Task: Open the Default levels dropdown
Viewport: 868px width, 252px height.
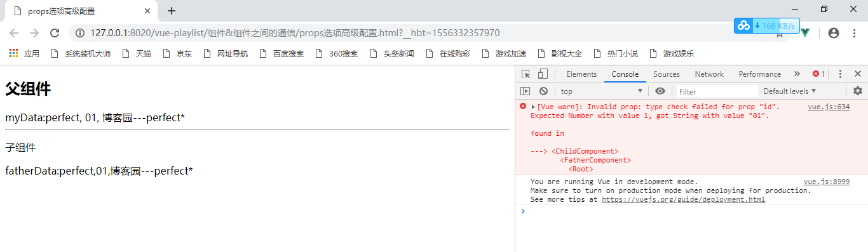Action: [x=790, y=91]
